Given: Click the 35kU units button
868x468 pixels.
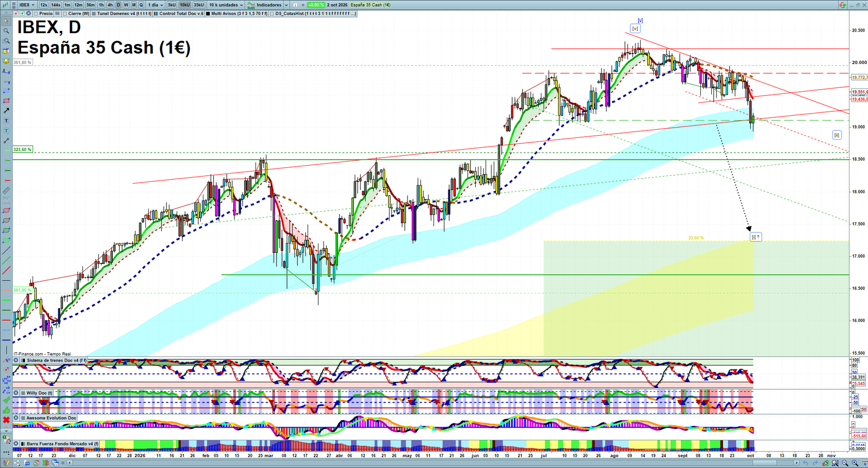Looking at the screenshot, I should [x=199, y=5].
